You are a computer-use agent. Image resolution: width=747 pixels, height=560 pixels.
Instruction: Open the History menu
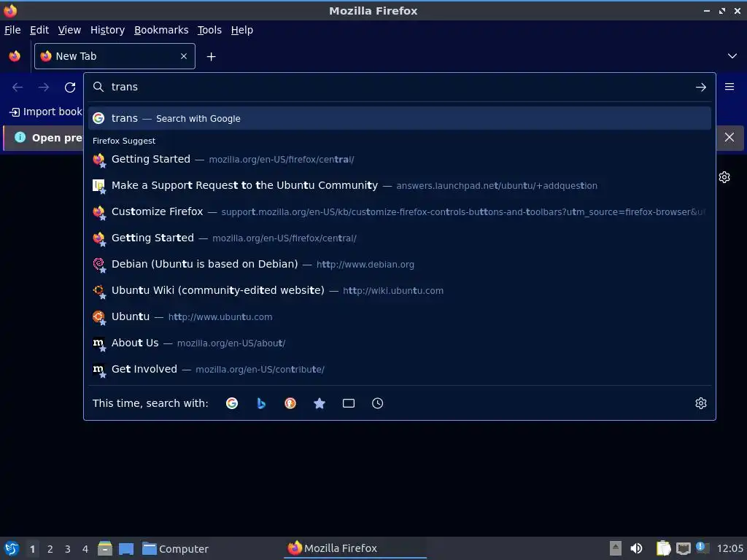pos(108,30)
